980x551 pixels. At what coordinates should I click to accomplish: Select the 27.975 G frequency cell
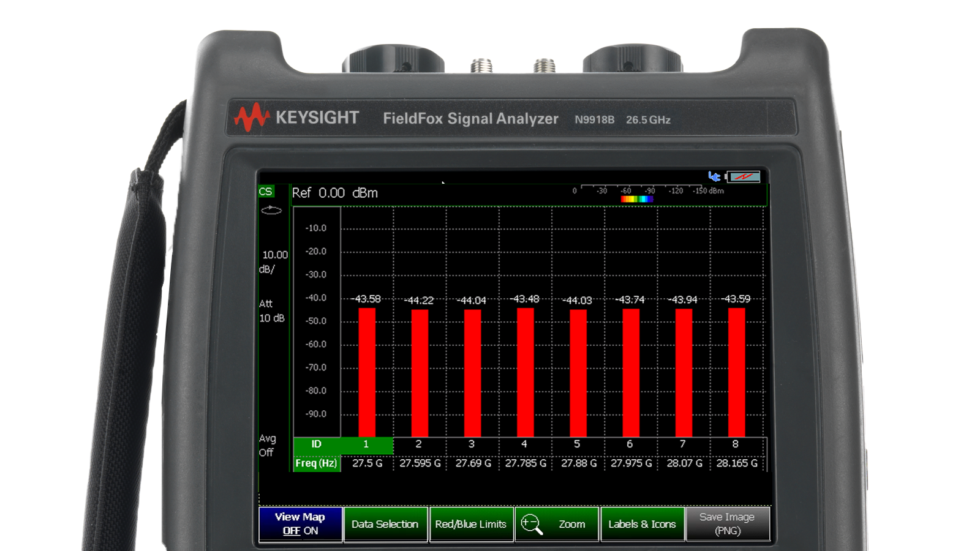631,463
